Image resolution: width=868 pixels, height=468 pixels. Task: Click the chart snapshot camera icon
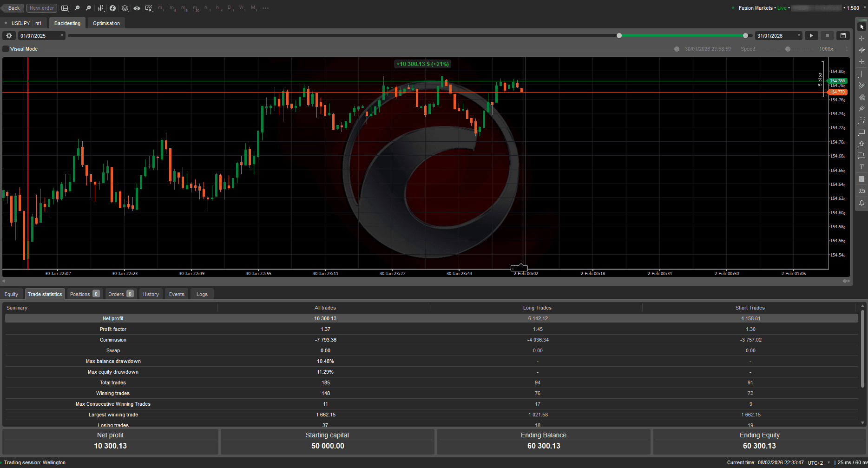pyautogui.click(x=861, y=191)
